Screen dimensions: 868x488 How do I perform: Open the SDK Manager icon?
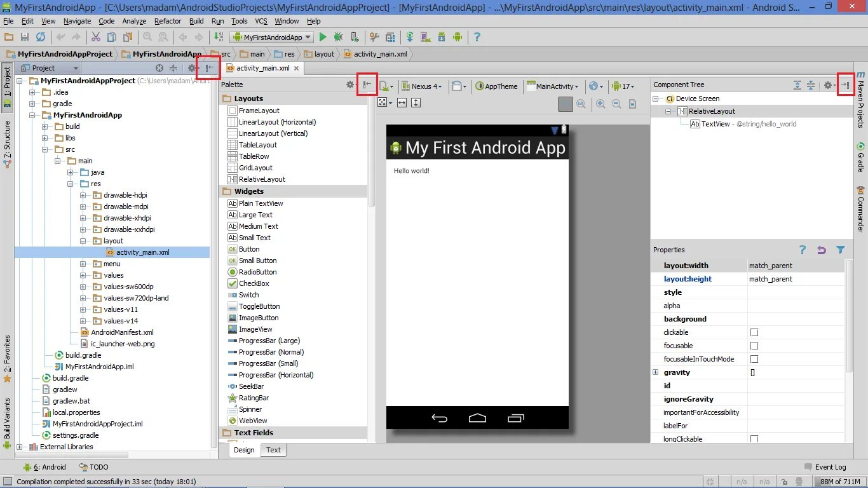[x=441, y=37]
